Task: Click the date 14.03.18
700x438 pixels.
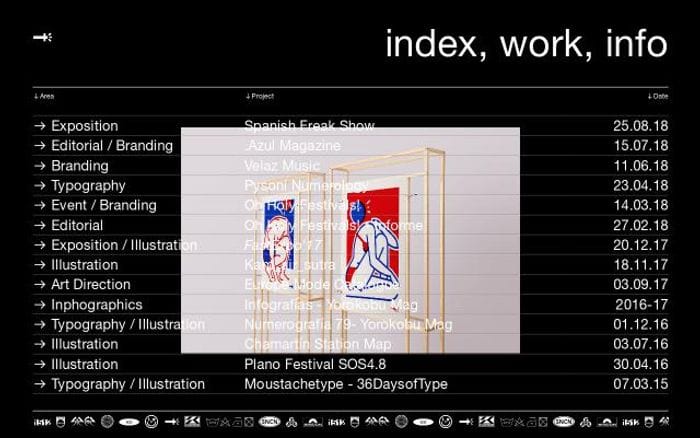Action: coord(641,205)
